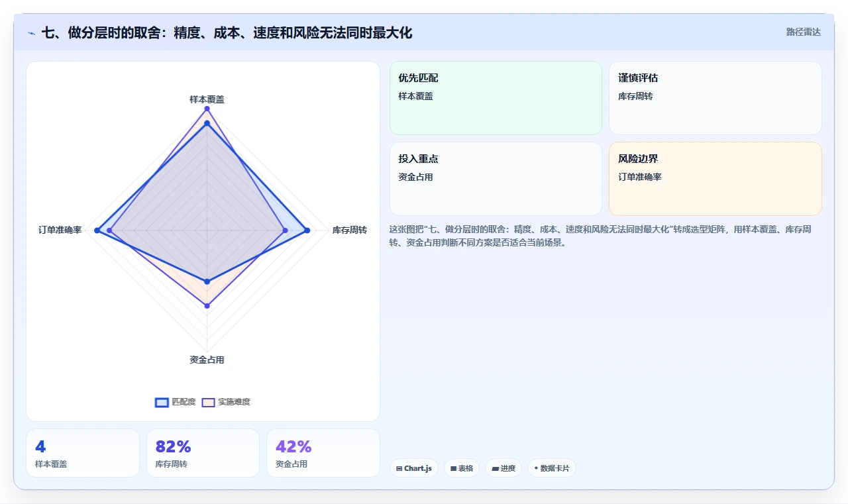848x504 pixels.
Task: Open the 谨慎评估 card
Action: point(715,98)
